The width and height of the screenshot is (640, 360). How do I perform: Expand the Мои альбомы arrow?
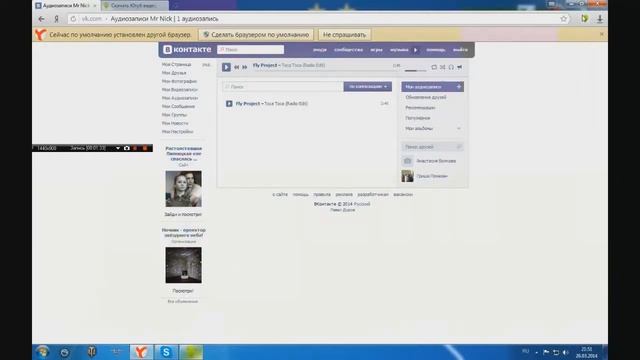[x=458, y=129]
